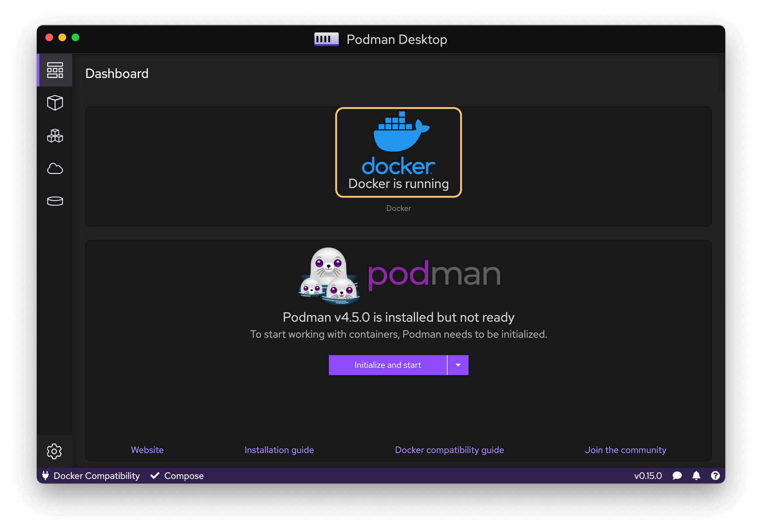Open the Containers cube icon in sidebar
The height and width of the screenshot is (532, 762).
pos(55,103)
